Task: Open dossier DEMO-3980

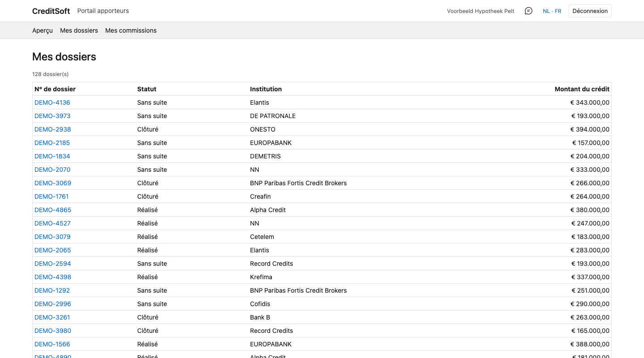Action: [x=53, y=331]
